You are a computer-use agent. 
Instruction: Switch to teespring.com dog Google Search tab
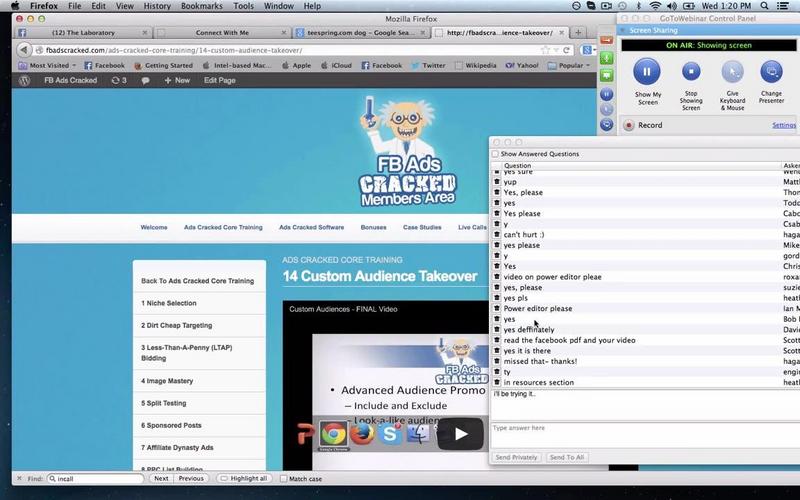click(x=361, y=33)
